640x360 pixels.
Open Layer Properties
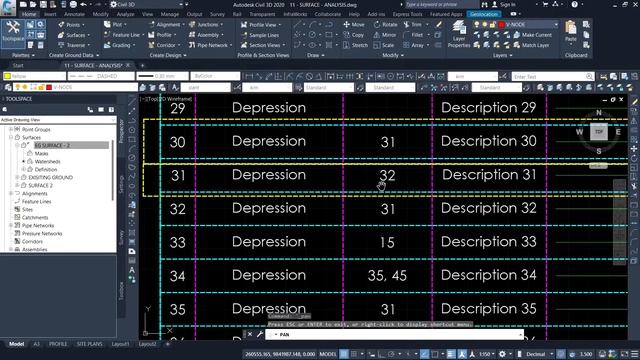[x=459, y=35]
